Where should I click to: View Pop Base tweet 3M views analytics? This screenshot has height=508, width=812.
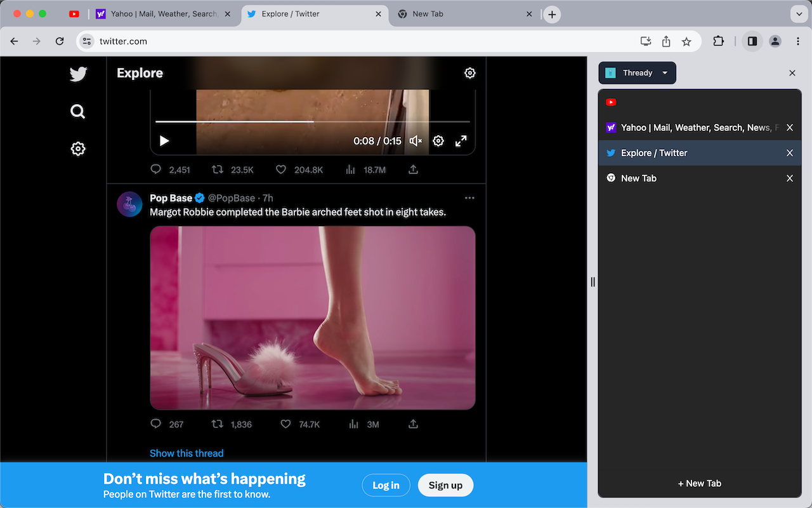coord(364,424)
